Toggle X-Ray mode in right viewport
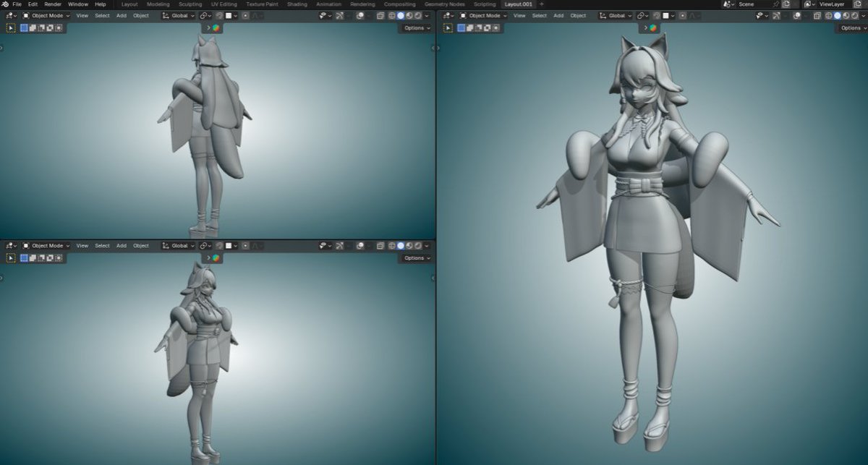Screen dimensions: 868x465 pos(817,15)
